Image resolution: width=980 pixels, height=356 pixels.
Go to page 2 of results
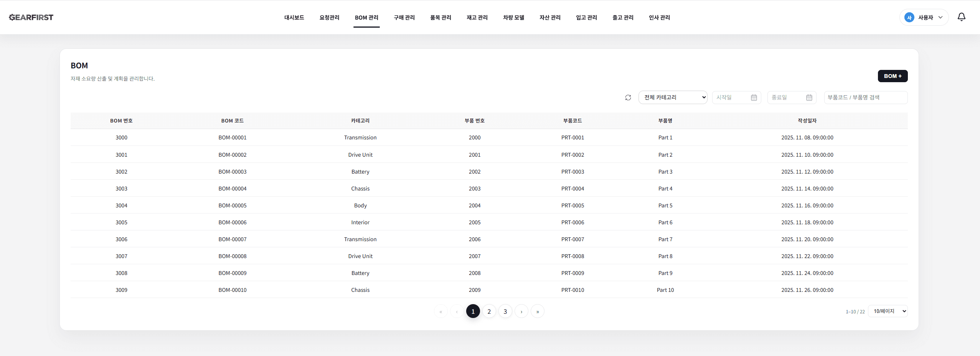(x=489, y=311)
